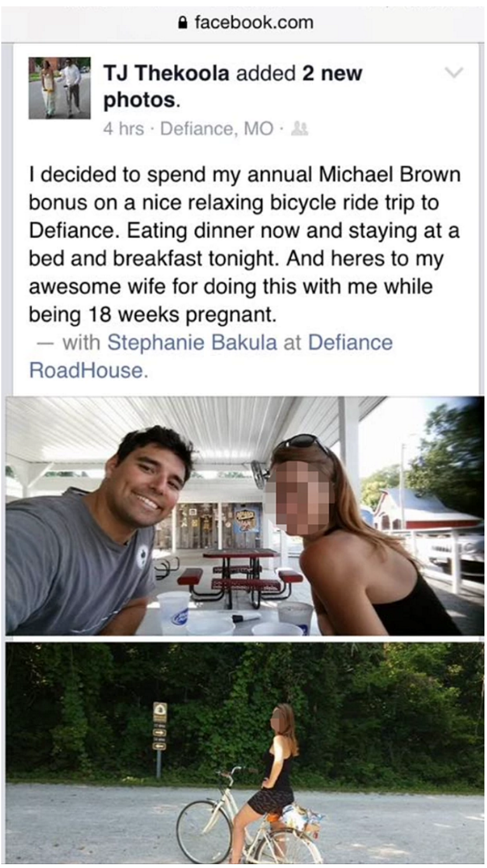Click the sunglasses on the woman's head

304,442
